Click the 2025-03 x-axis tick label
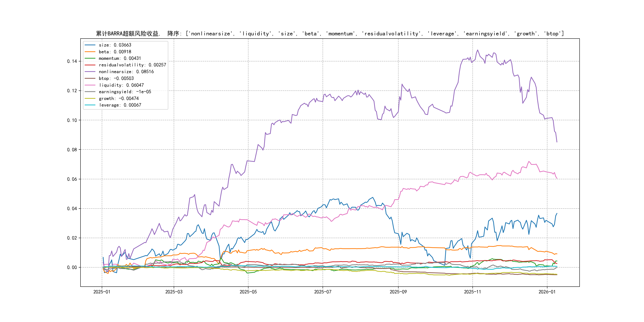 click(174, 292)
